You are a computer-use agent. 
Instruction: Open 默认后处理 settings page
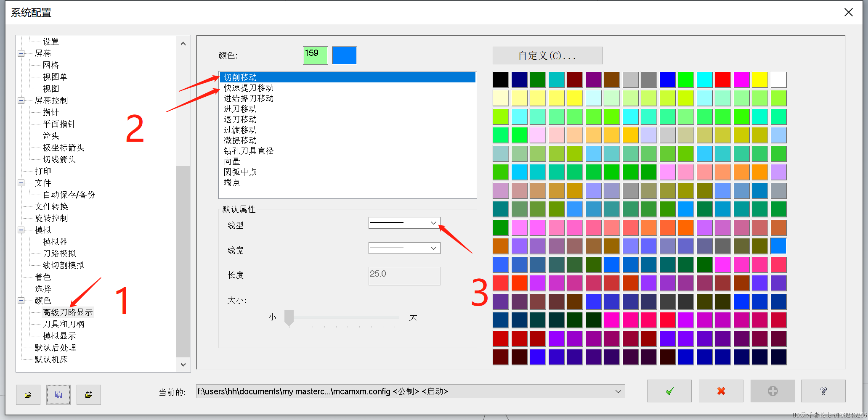56,348
